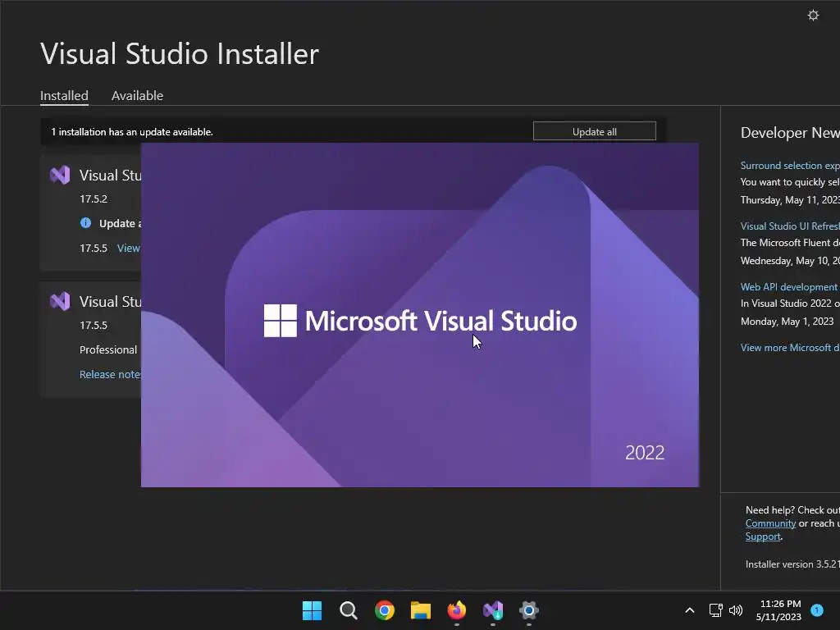
Task: Open the Surround selection news article
Action: [x=790, y=166]
